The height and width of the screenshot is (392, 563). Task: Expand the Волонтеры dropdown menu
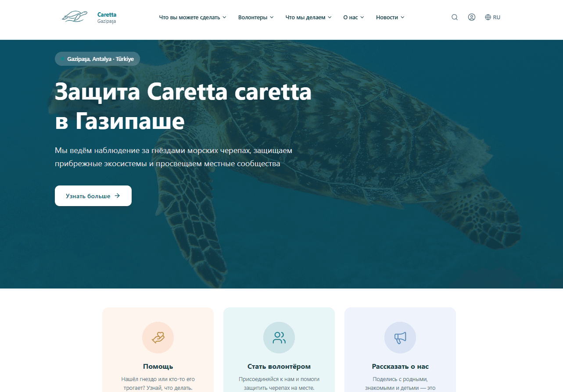click(x=256, y=18)
